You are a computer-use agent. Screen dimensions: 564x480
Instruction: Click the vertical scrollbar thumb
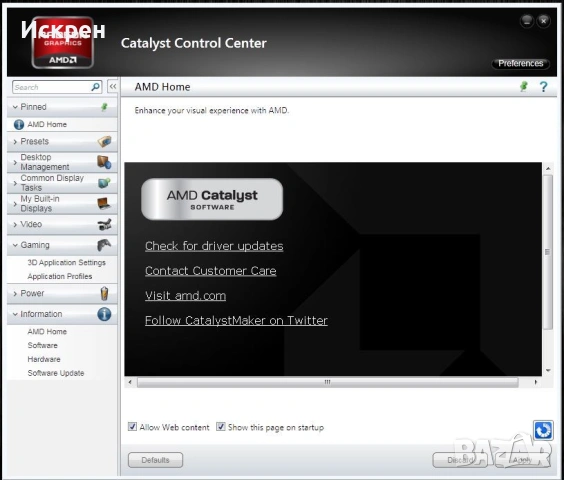coord(547,252)
